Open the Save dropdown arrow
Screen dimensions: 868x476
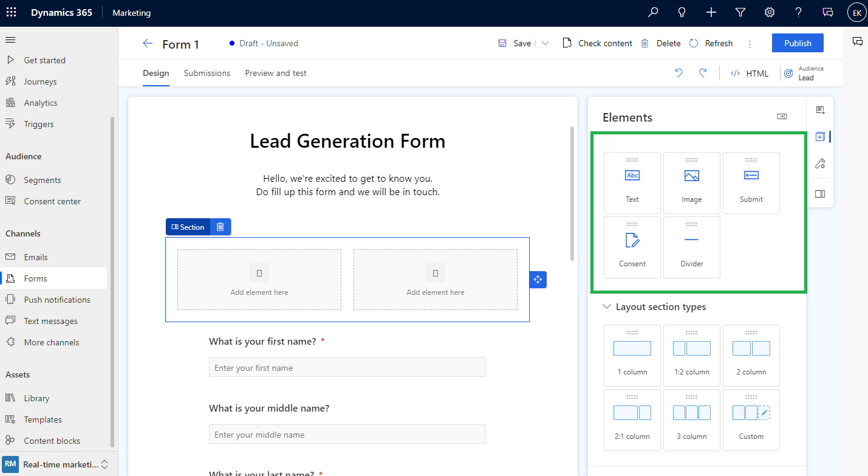click(545, 43)
